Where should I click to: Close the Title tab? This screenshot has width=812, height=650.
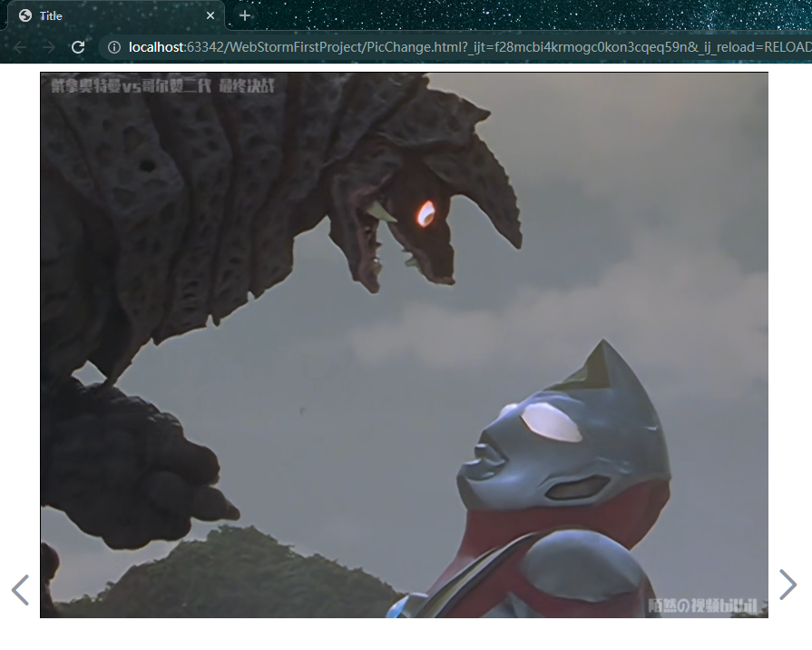tap(210, 15)
